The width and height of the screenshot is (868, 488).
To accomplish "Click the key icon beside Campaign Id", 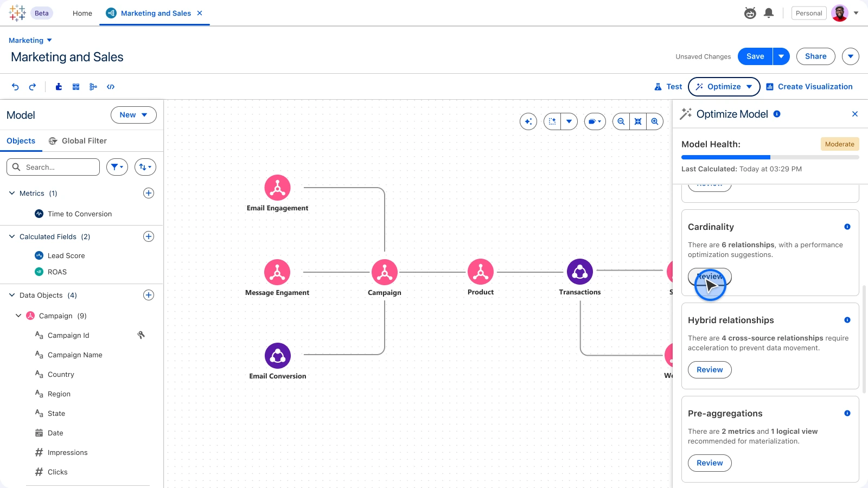I will coord(141,335).
